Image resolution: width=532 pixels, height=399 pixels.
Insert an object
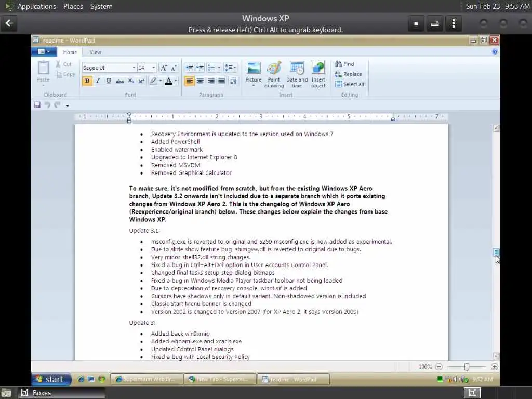click(x=318, y=75)
